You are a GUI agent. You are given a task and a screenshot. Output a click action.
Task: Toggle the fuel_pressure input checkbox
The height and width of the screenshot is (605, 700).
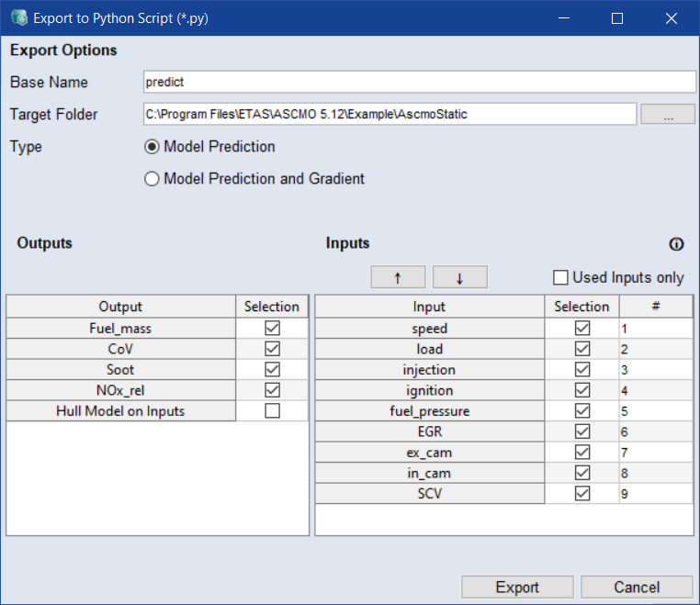click(x=581, y=411)
